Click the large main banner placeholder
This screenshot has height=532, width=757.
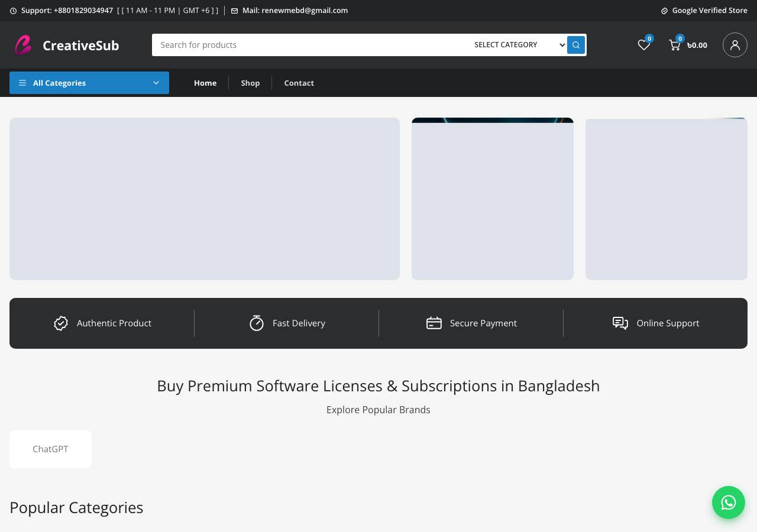[x=205, y=199]
